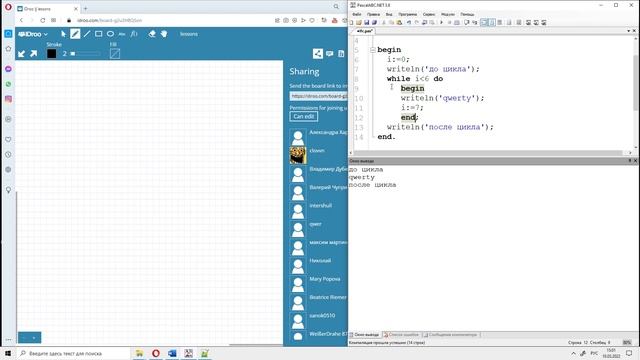Open the 'Can edit' permissions selector
Viewport: 640px width, 360px height.
(x=304, y=116)
